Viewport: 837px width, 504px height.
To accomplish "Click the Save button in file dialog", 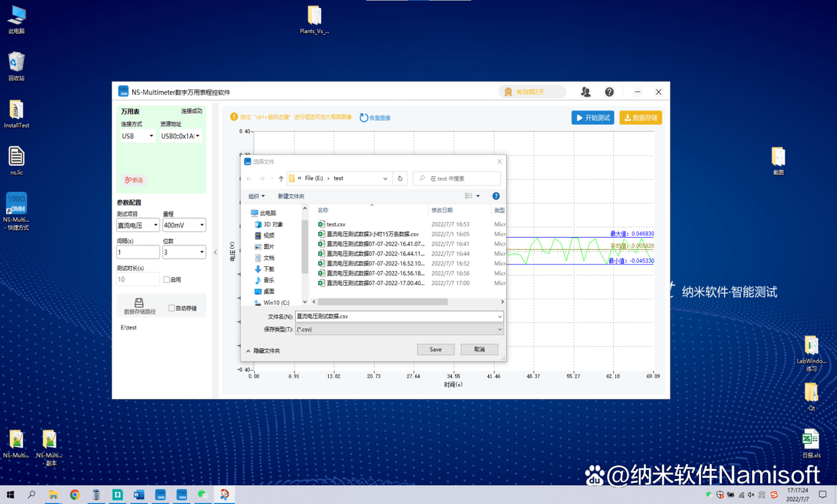I will 435,350.
